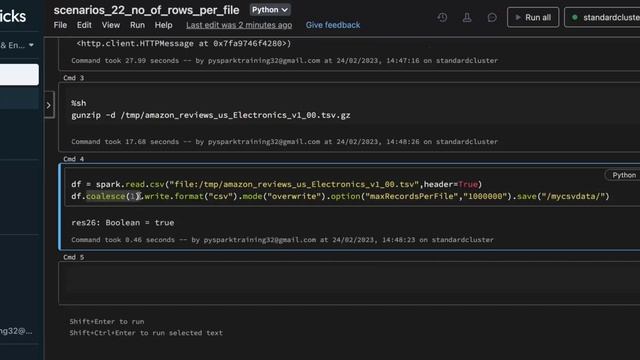The width and height of the screenshot is (640, 360).
Task: Open the Run menu
Action: 137,25
